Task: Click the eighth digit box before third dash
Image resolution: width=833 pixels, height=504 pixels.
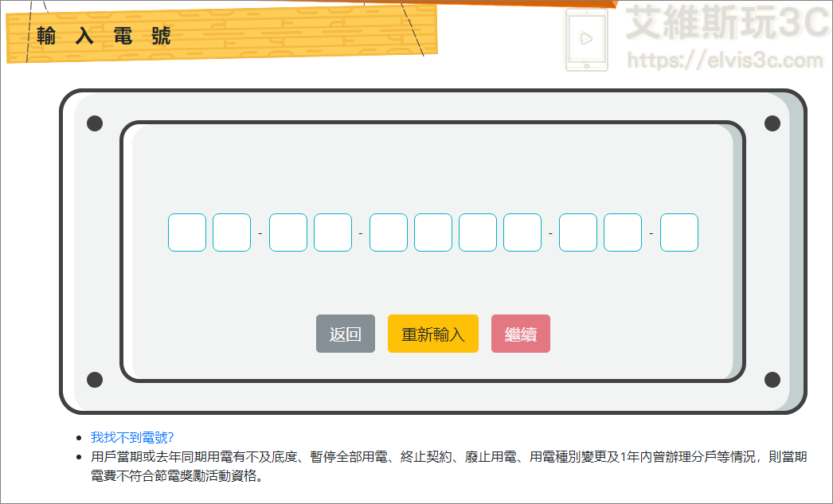Action: [522, 232]
